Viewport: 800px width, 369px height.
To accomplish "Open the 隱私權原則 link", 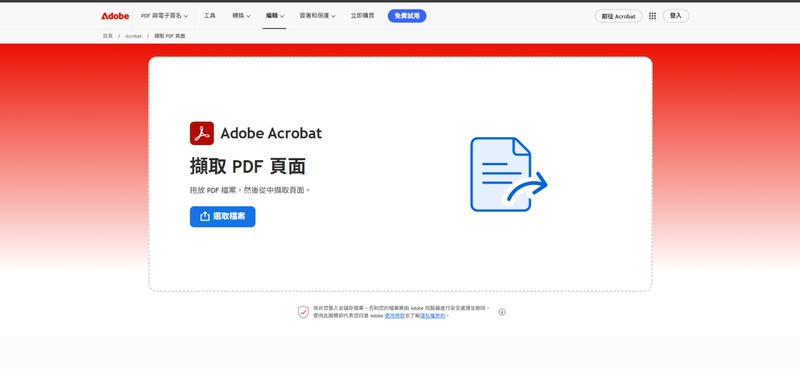I will click(432, 316).
